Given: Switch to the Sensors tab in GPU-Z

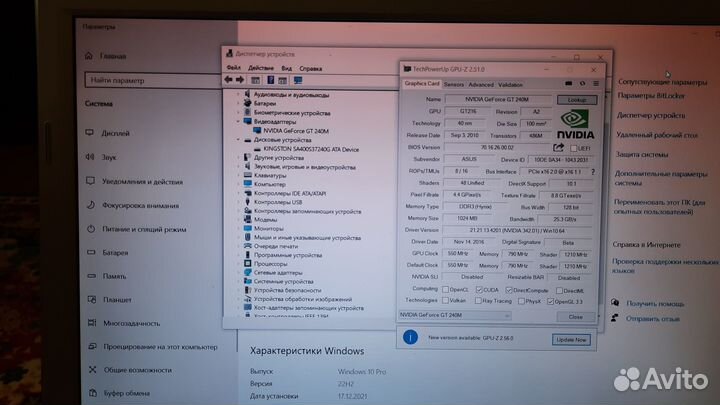Looking at the screenshot, I should (454, 84).
